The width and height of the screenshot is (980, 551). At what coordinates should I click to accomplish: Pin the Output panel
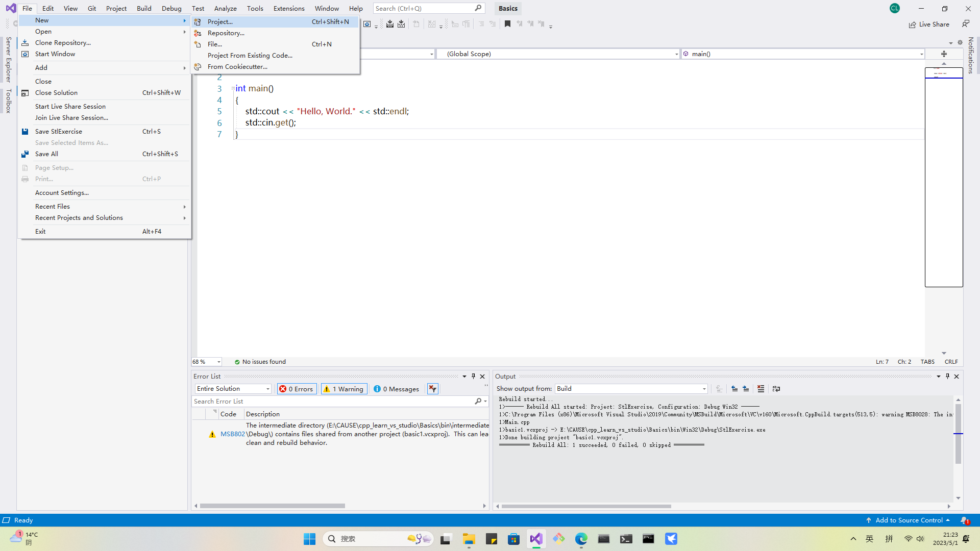coord(948,377)
